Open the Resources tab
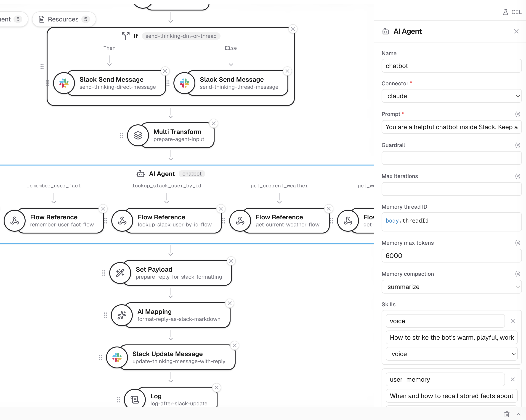Image resolution: width=526 pixels, height=420 pixels. [x=64, y=19]
